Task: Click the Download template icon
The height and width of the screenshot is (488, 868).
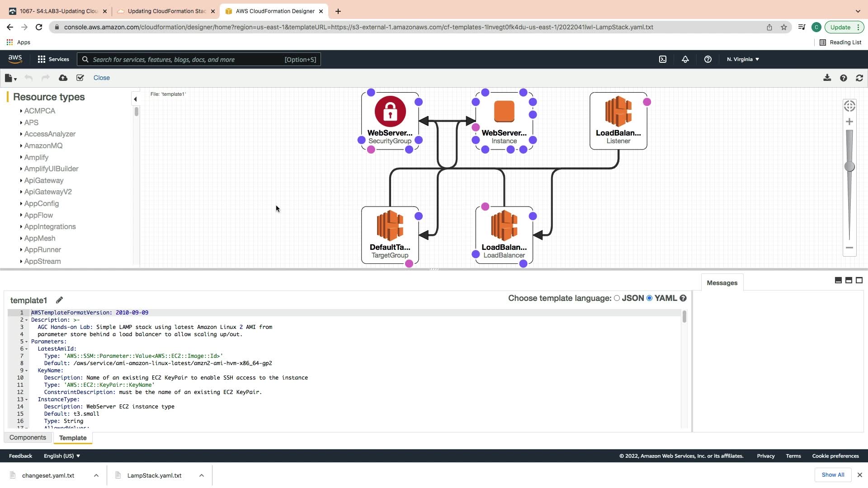Action: [827, 78]
